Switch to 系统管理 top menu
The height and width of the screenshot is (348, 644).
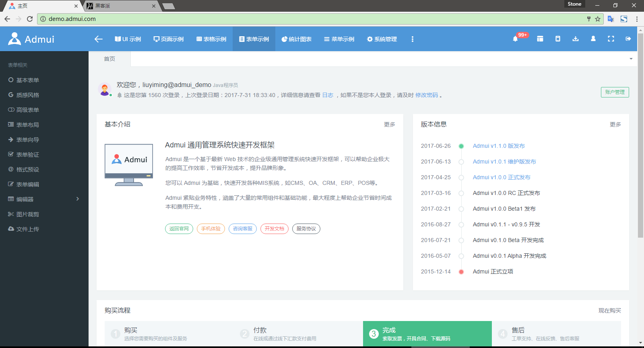pos(382,39)
